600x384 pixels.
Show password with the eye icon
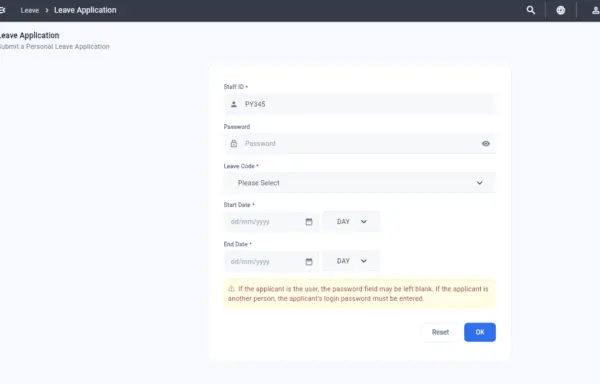(486, 144)
